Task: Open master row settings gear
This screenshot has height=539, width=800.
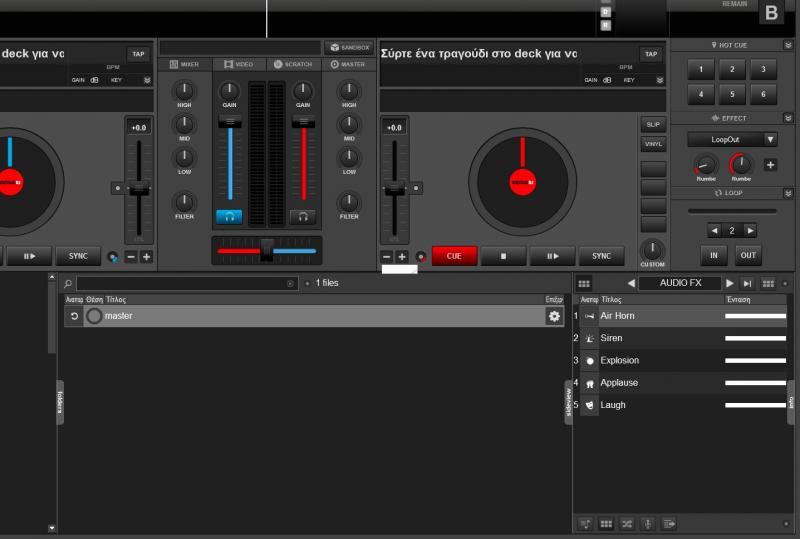Action: 554,316
